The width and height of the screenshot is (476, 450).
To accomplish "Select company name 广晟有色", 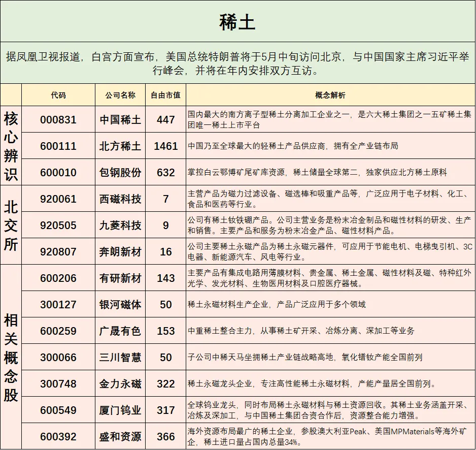I will [x=120, y=331].
